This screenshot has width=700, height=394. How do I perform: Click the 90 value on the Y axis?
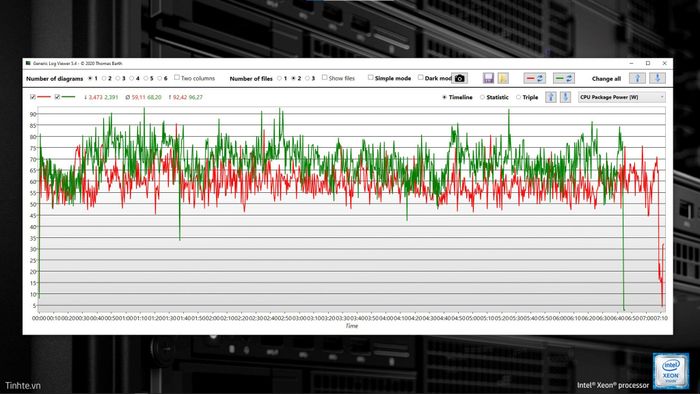click(33, 114)
